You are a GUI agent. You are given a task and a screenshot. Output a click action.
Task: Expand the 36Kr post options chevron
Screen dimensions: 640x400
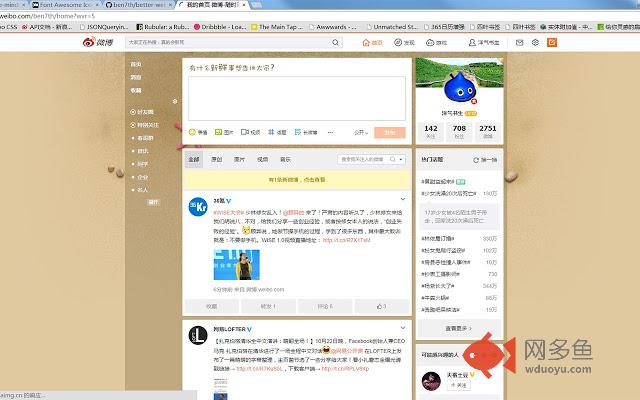pyautogui.click(x=403, y=199)
